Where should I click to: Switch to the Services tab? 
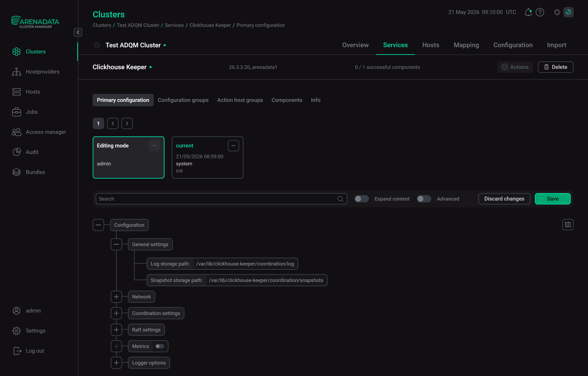coord(395,45)
